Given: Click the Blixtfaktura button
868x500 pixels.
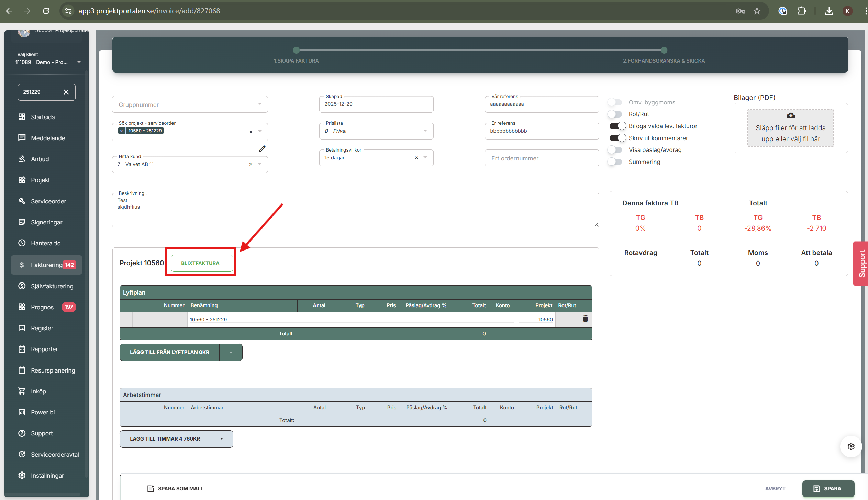Looking at the screenshot, I should point(200,263).
